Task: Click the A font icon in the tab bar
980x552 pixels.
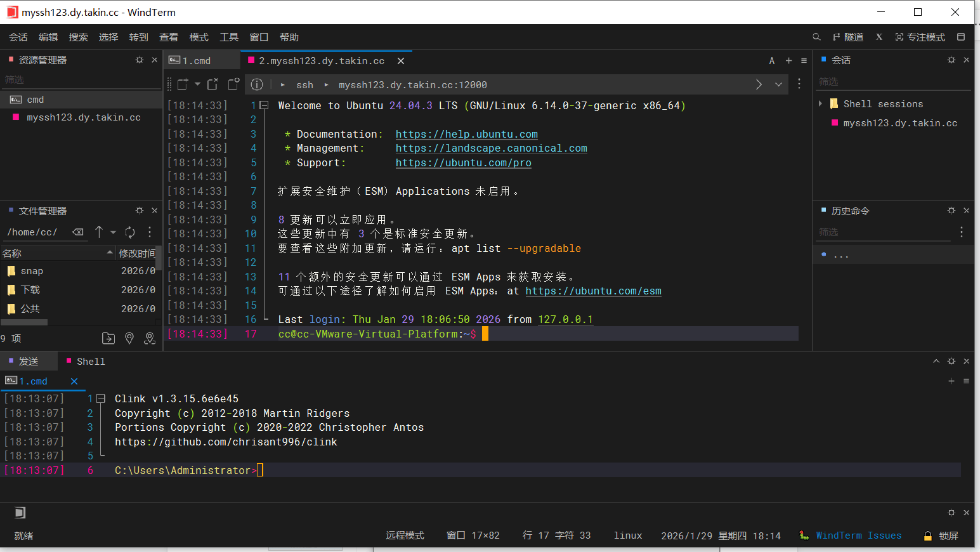Action: 772,61
